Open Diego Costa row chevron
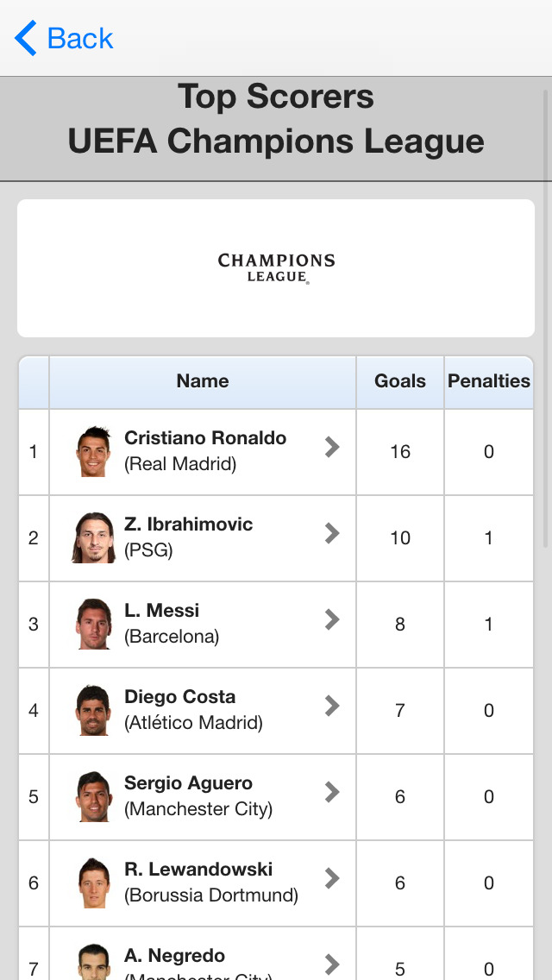Viewport: 552px width, 980px height. coord(332,706)
